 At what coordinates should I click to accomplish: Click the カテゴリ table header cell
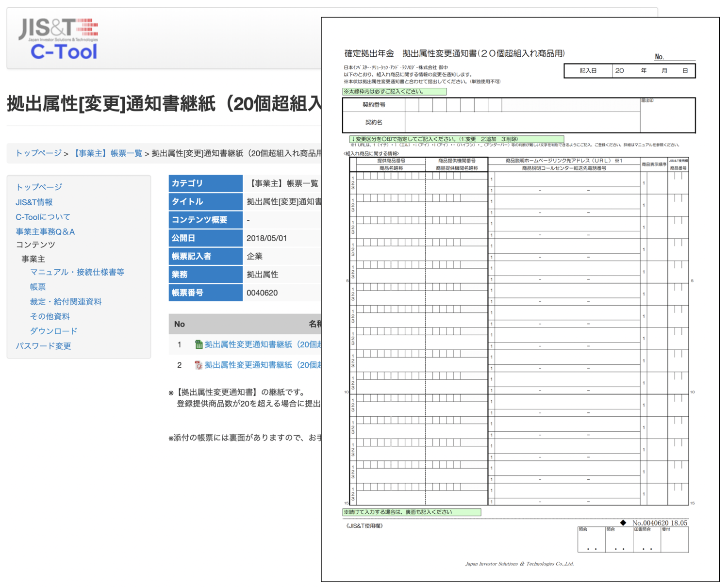tap(206, 183)
